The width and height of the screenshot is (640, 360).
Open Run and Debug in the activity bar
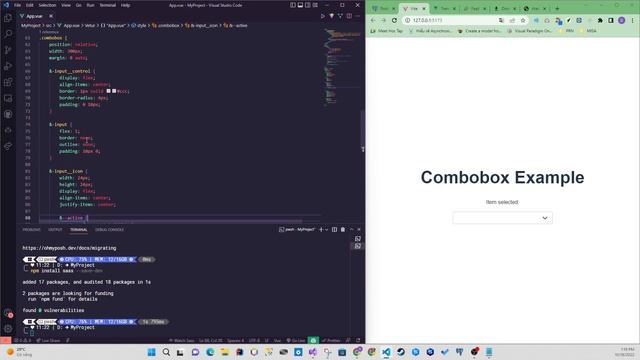click(x=8, y=66)
